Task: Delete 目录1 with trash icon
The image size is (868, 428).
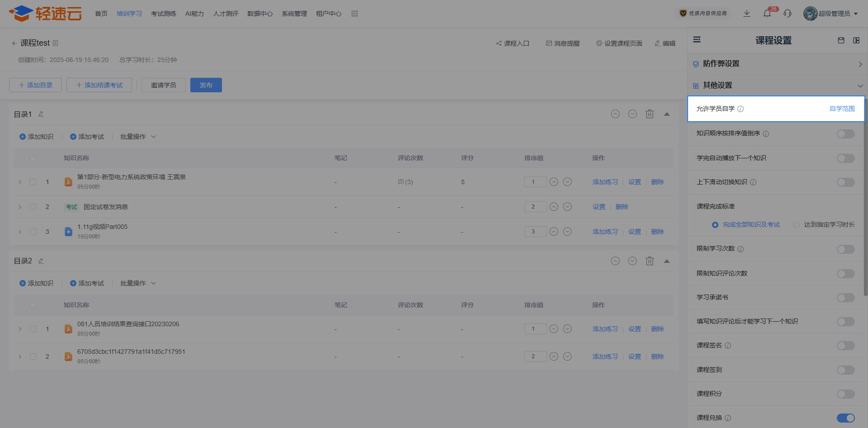Action: point(650,114)
